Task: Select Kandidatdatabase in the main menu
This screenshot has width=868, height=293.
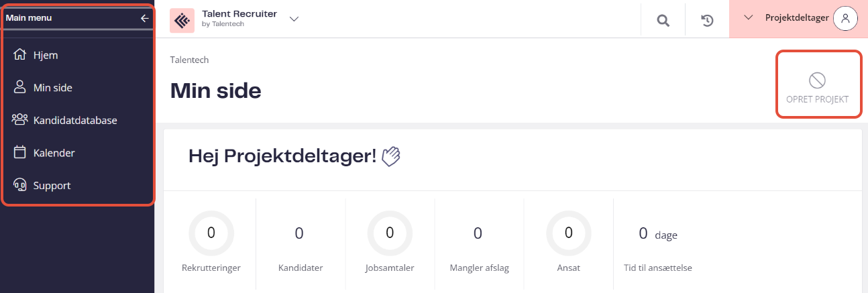Action: 75,121
